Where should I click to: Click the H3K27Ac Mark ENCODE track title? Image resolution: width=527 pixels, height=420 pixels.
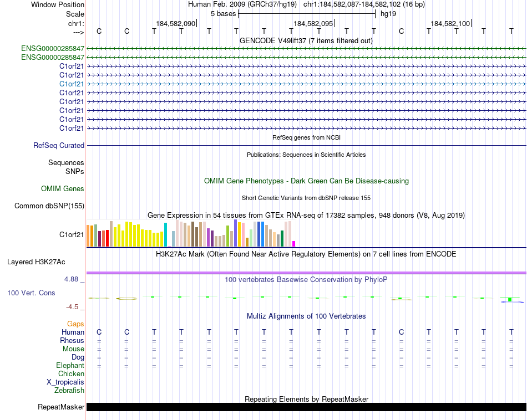[306, 254]
